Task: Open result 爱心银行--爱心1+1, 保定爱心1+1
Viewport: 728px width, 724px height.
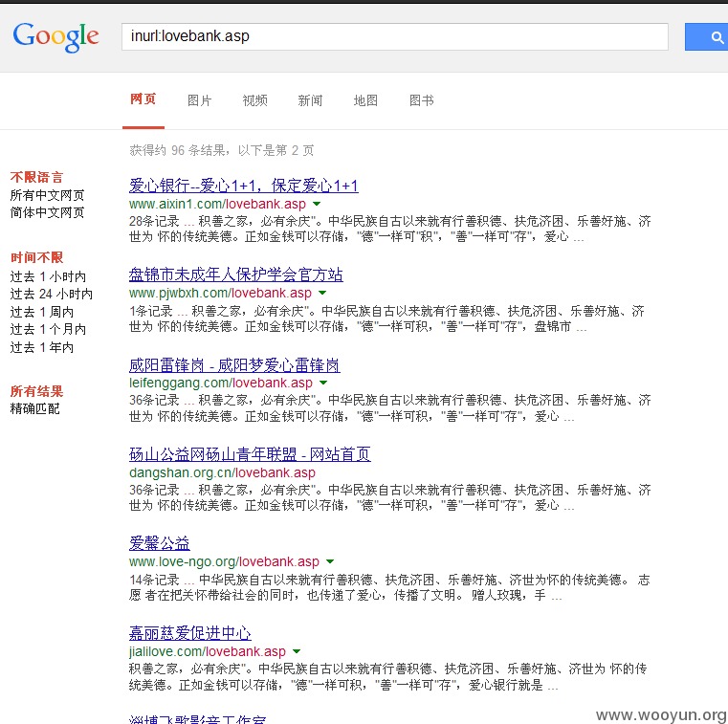Action: (x=244, y=186)
